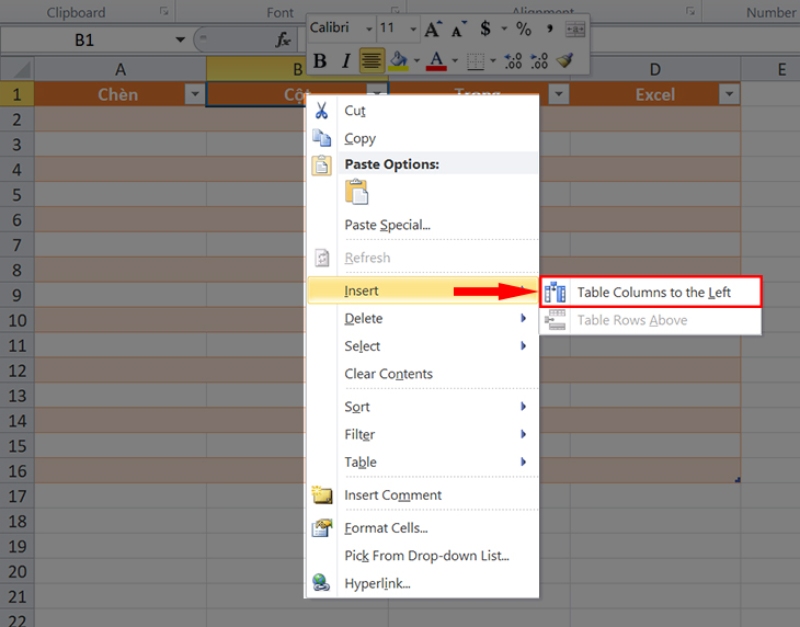The width and height of the screenshot is (800, 627).
Task: Click the Merge and Center icon
Action: tap(575, 29)
